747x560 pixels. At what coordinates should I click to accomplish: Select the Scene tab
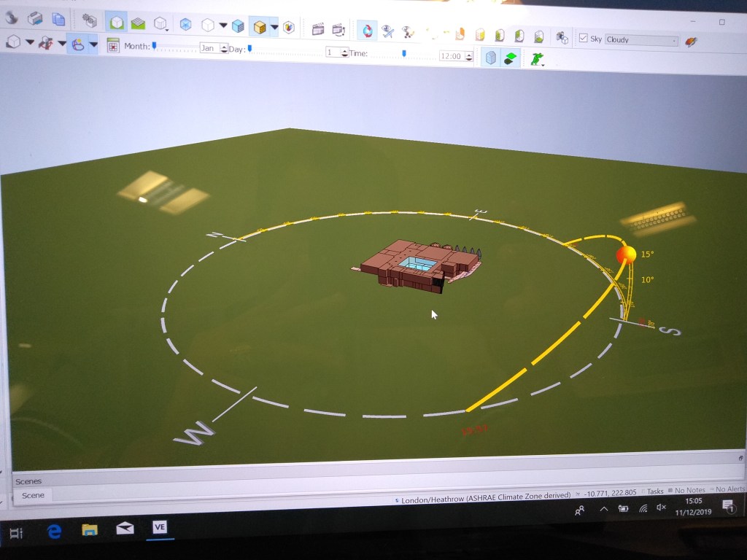click(x=33, y=495)
